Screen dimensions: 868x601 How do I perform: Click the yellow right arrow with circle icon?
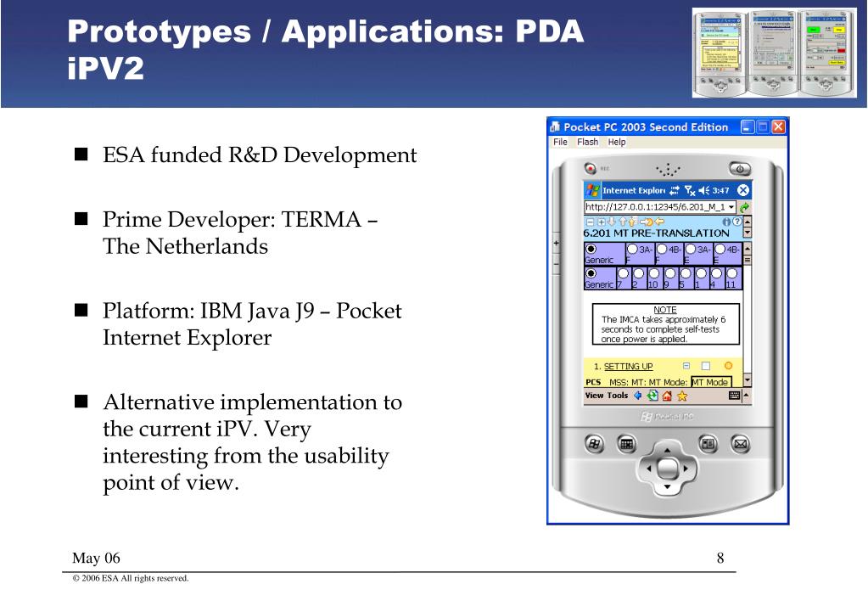(x=645, y=222)
